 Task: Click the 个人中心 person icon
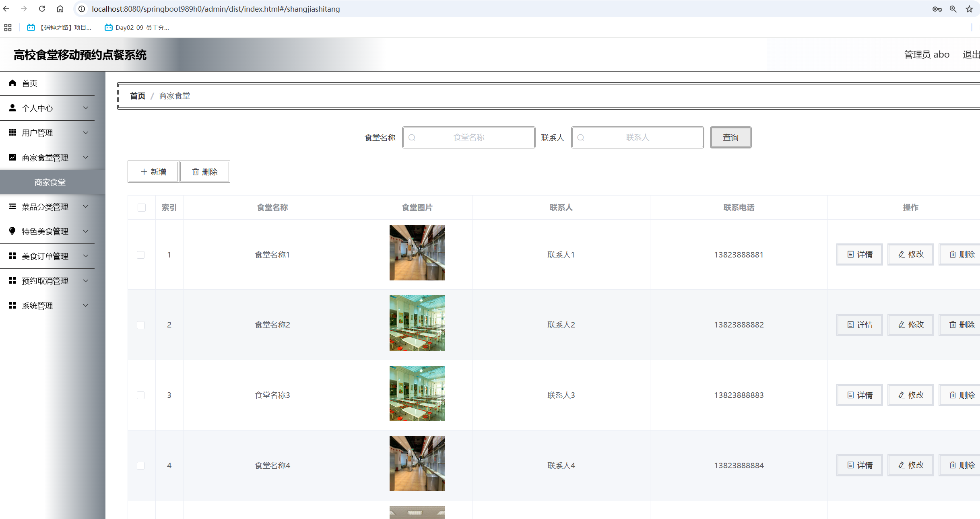[12, 108]
